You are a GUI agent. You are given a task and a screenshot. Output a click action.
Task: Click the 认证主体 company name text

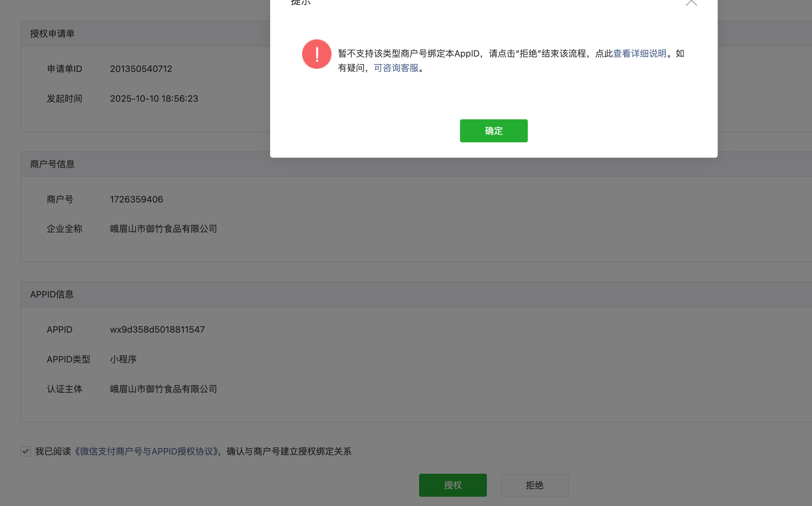click(x=164, y=389)
